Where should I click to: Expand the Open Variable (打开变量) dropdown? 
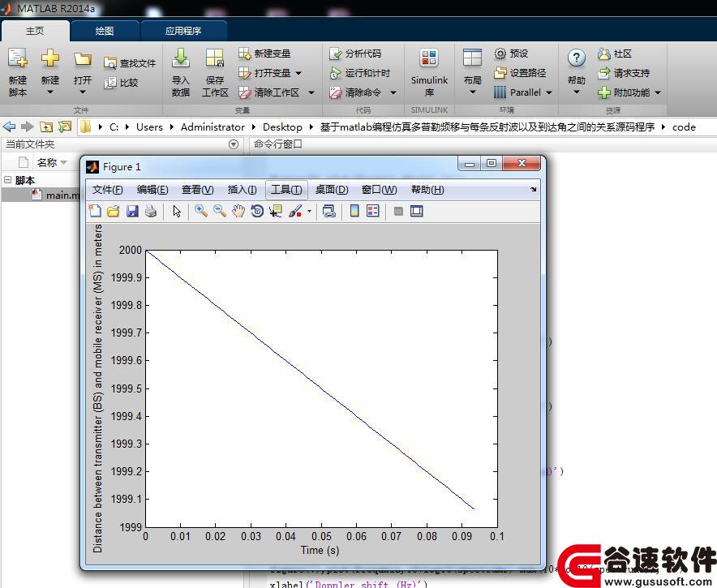[x=298, y=73]
